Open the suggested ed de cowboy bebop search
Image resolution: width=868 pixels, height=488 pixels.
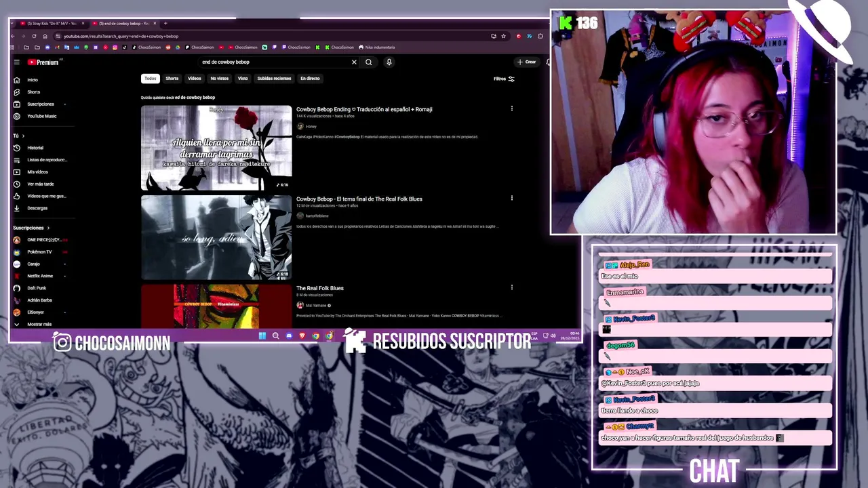(x=195, y=98)
